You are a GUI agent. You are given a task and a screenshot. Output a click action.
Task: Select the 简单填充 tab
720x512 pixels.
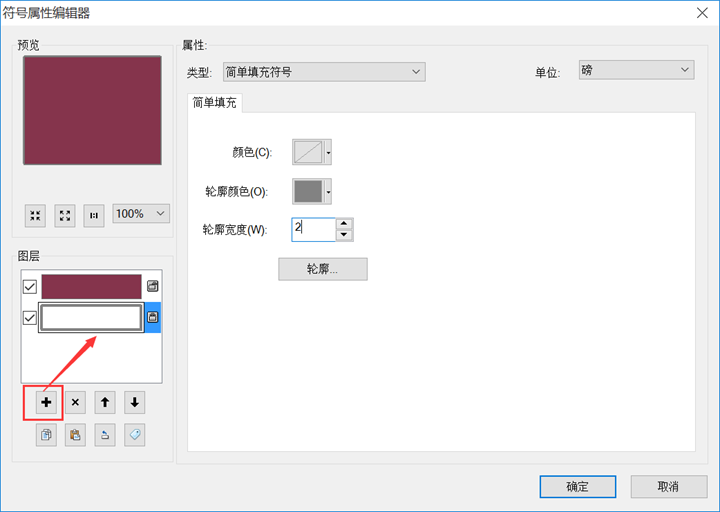pos(214,102)
